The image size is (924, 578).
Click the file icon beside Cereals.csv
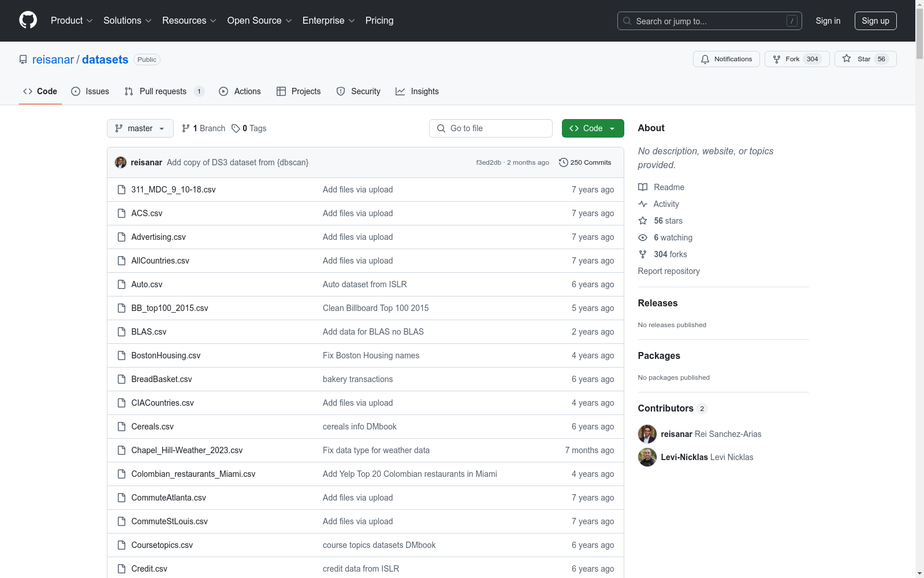[x=121, y=427]
